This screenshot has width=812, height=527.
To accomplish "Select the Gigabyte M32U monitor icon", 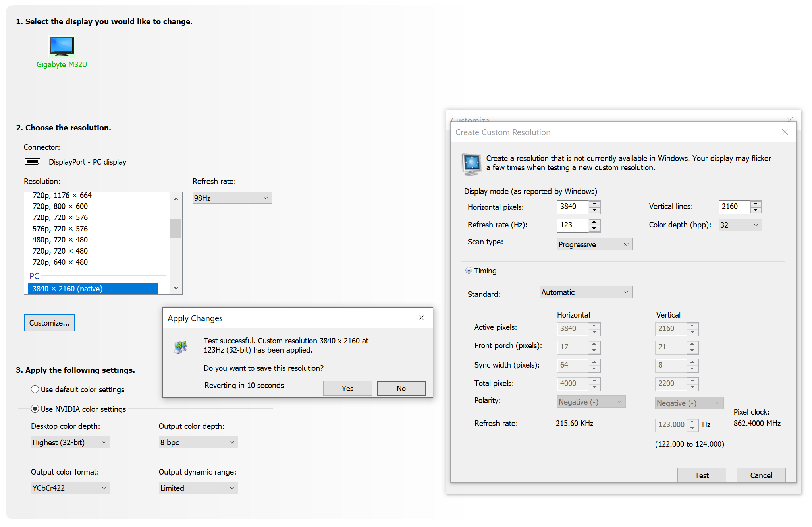I will click(62, 46).
